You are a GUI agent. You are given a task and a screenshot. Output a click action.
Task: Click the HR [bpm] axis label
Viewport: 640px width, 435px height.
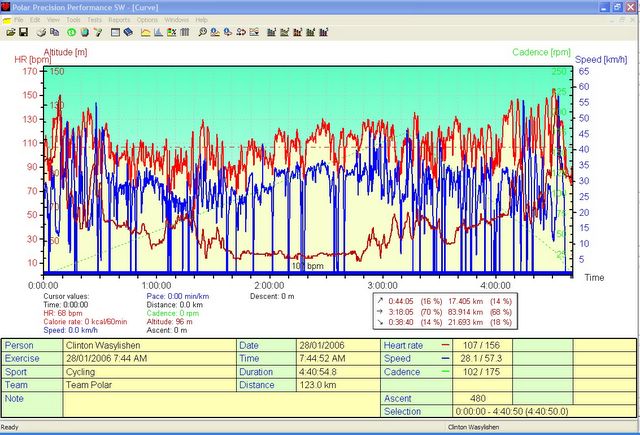33,60
